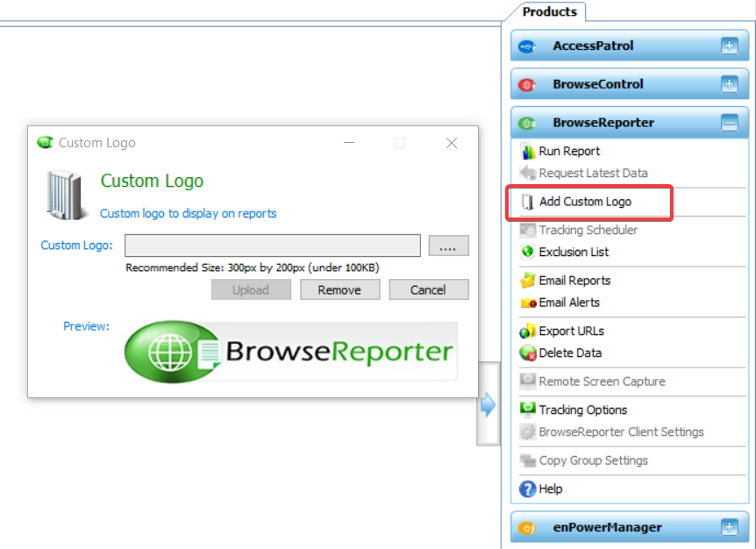Viewport: 756px width, 549px height.
Task: Click the BrowseControl red globe icon
Action: click(x=526, y=85)
